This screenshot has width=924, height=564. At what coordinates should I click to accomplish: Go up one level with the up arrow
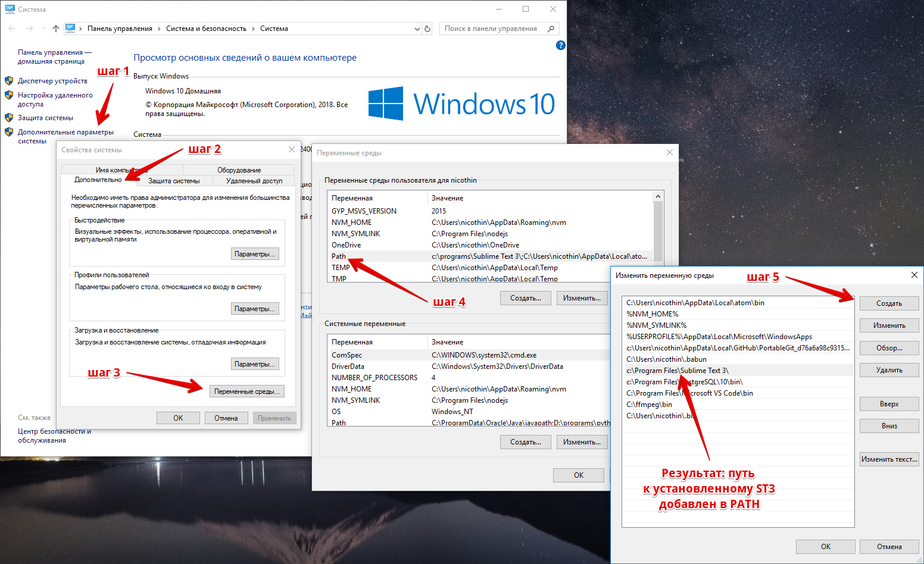tap(56, 29)
